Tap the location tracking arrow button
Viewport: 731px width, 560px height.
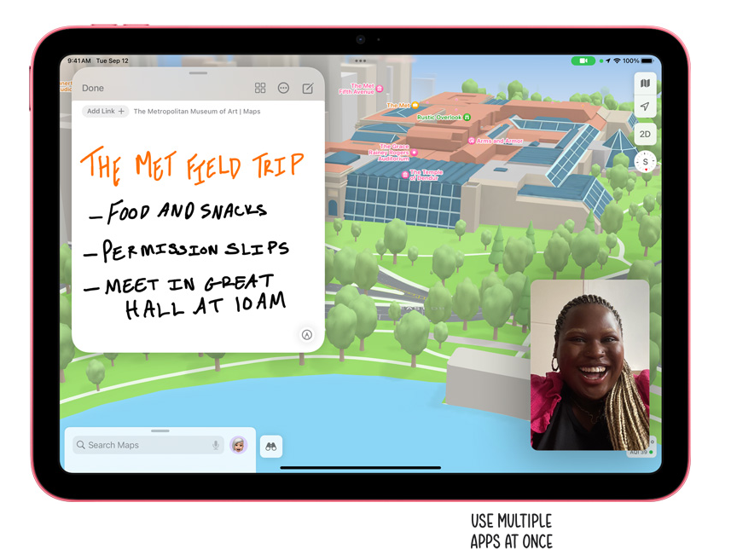click(645, 107)
